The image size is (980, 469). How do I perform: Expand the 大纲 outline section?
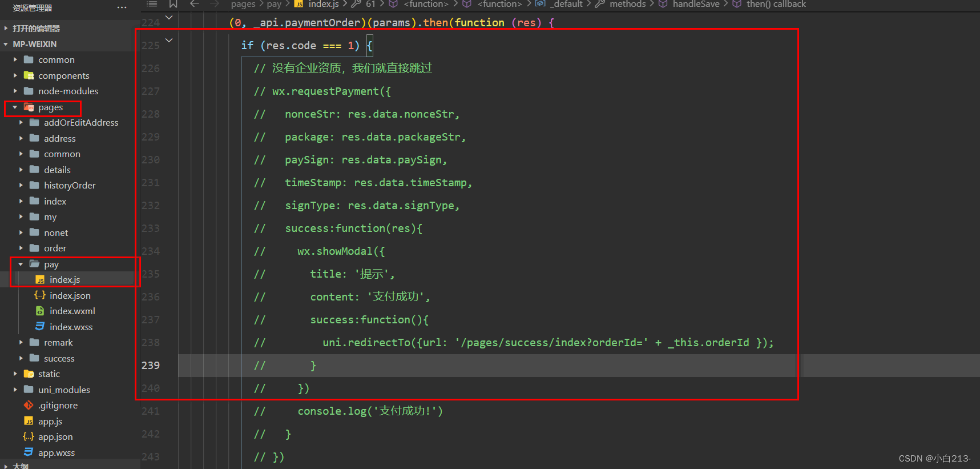coord(6,466)
